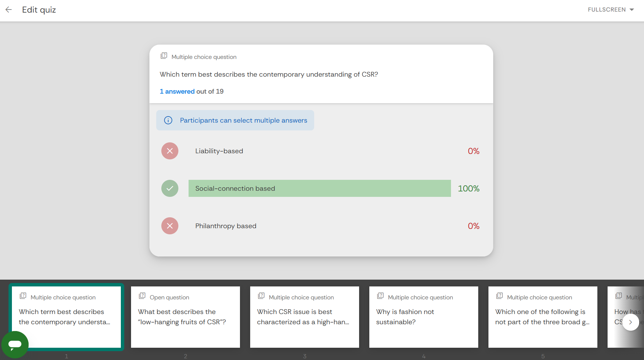Image resolution: width=644 pixels, height=360 pixels.
Task: Open slide 5 about three broad groups
Action: point(543,317)
